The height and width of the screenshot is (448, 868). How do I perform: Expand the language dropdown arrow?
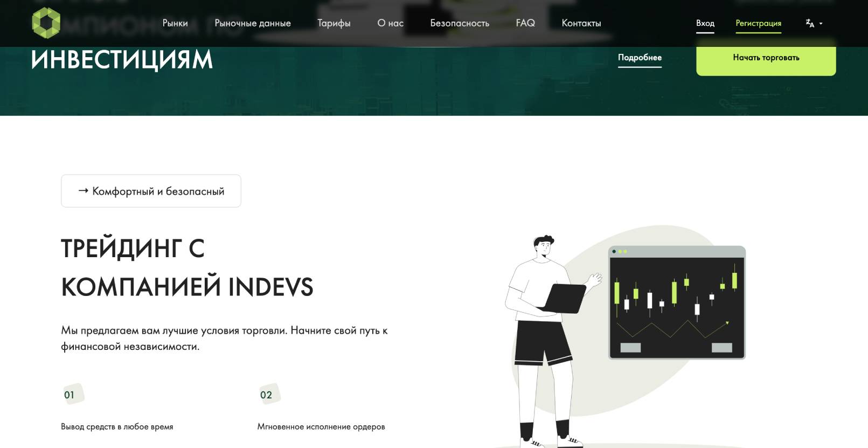[821, 24]
